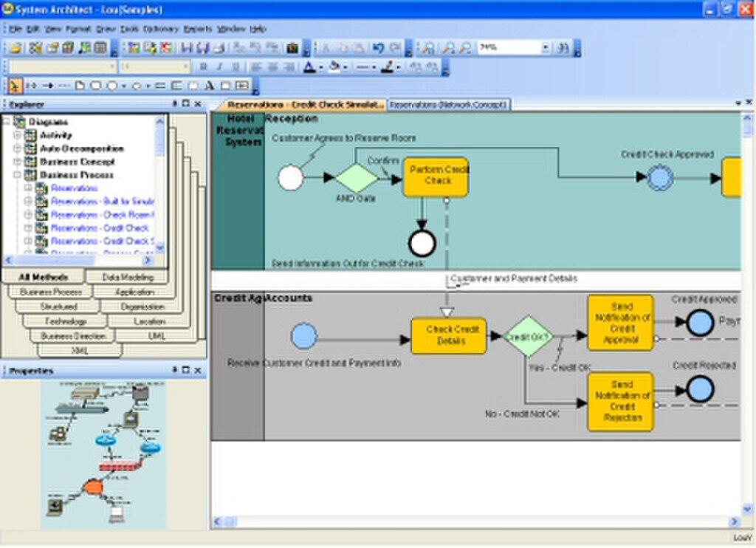Image resolution: width=756 pixels, height=548 pixels.
Task: Choose the solid arrow line tool
Action: 48,86
